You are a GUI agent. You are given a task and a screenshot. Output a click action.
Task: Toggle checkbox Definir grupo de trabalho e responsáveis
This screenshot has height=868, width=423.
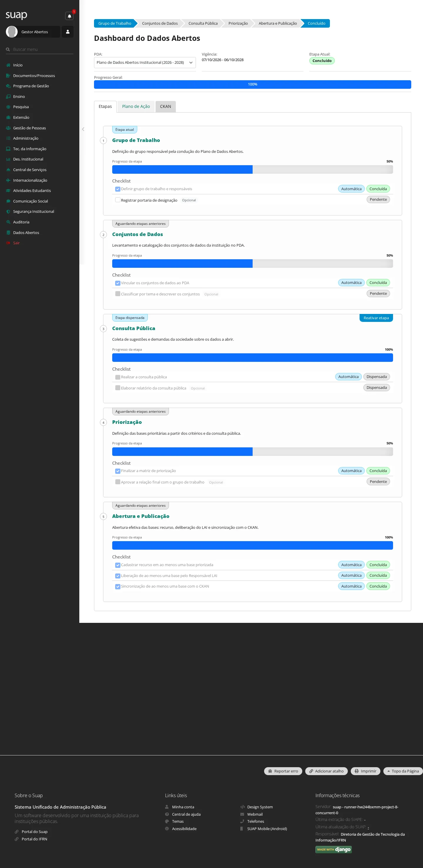[117, 189]
